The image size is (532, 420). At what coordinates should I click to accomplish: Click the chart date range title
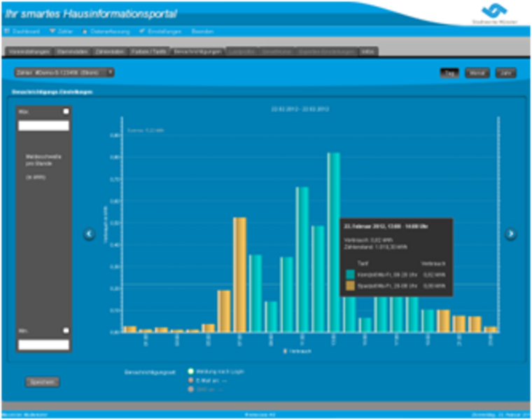(x=300, y=109)
